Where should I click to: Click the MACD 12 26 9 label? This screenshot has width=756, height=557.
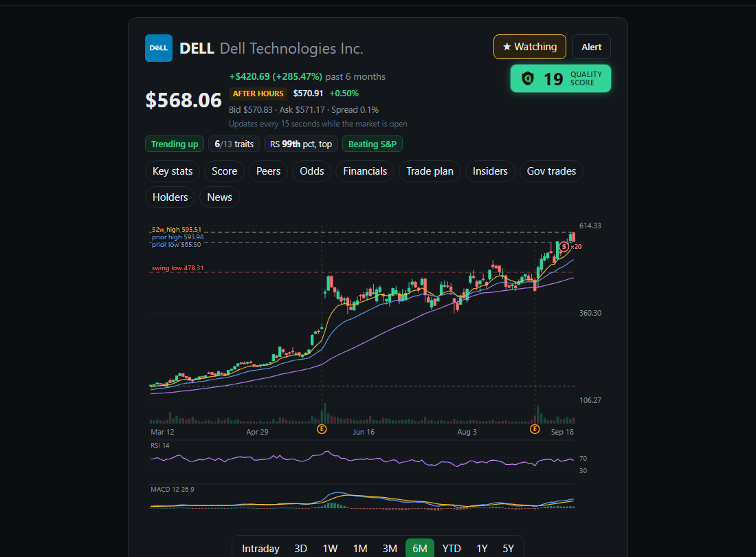pos(172,490)
